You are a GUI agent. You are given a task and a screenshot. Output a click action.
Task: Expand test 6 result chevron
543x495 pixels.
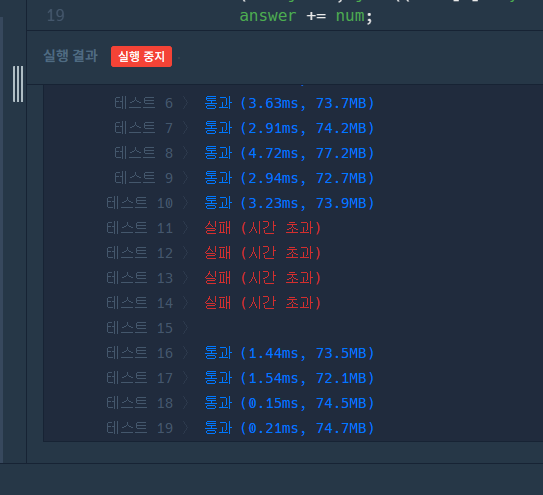tap(186, 103)
